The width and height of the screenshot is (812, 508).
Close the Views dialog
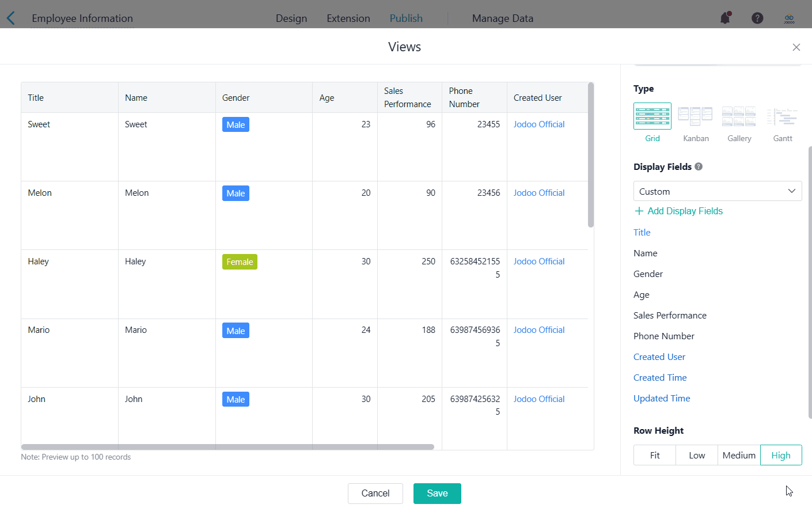(796, 47)
